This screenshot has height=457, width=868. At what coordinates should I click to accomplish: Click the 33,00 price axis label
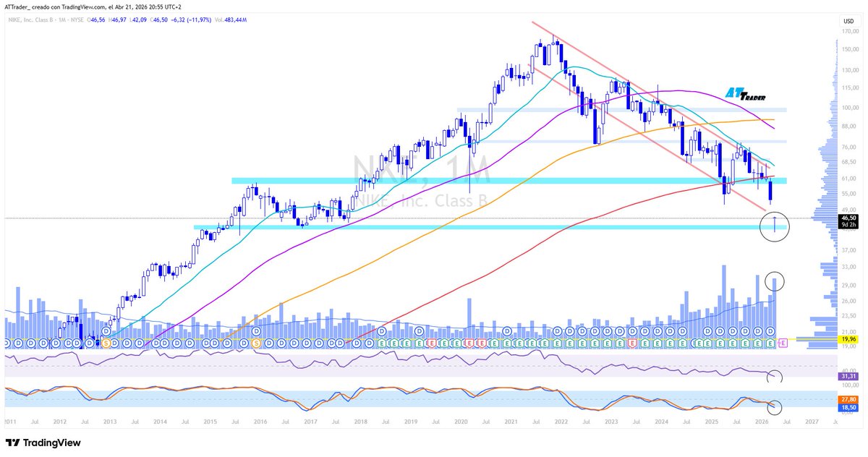pyautogui.click(x=848, y=266)
